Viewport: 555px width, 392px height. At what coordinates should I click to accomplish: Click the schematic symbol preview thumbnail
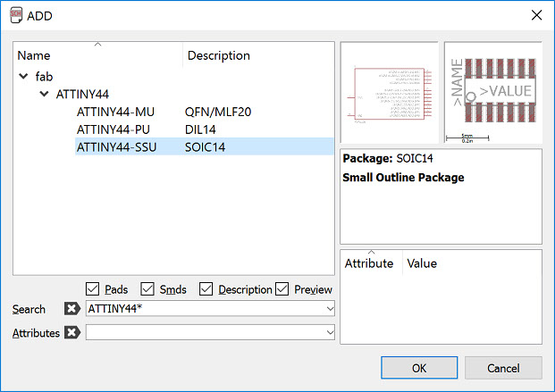tap(390, 93)
